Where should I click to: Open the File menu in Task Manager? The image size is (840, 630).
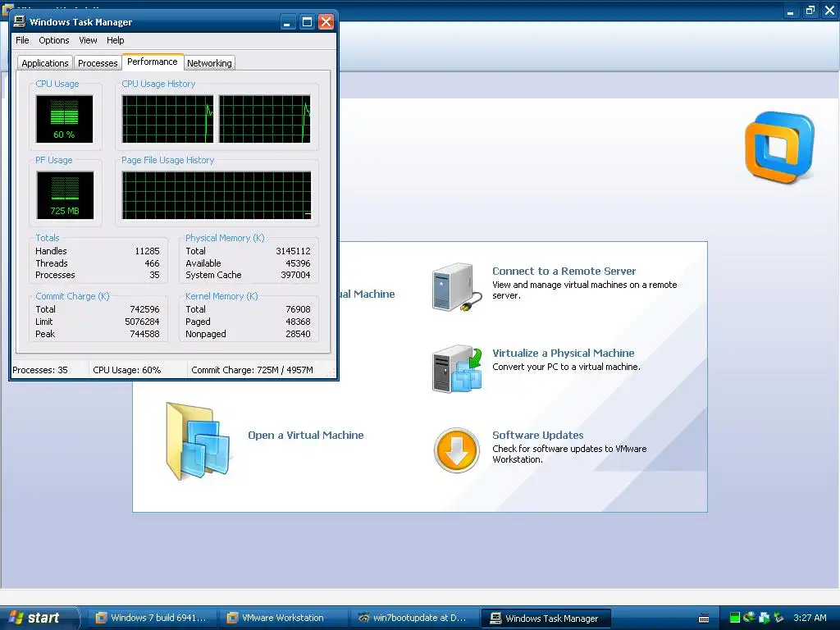click(x=22, y=40)
